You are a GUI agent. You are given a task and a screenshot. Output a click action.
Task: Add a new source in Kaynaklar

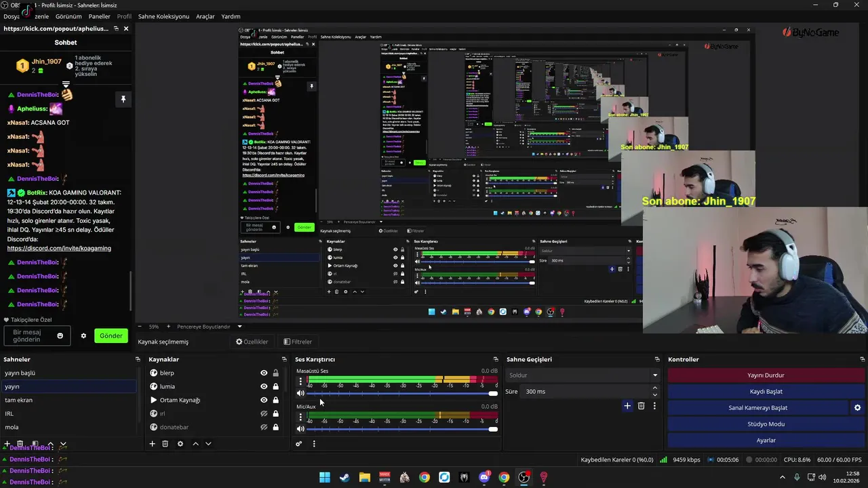152,444
